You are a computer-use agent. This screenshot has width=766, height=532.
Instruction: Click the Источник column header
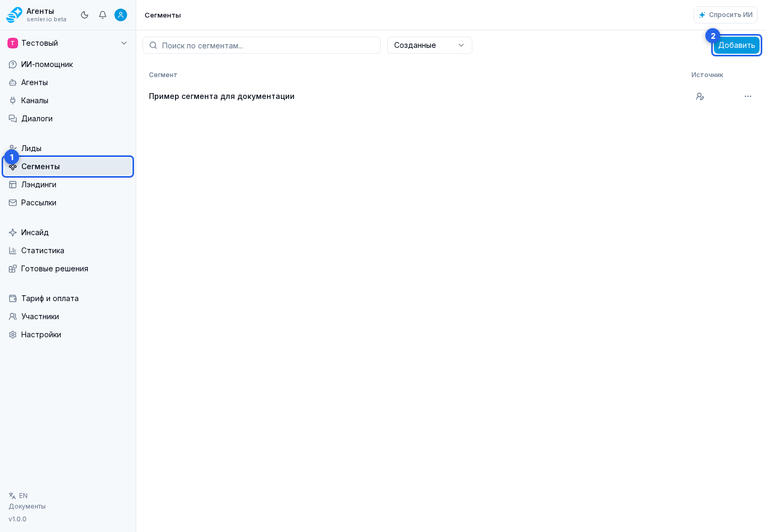click(x=707, y=75)
